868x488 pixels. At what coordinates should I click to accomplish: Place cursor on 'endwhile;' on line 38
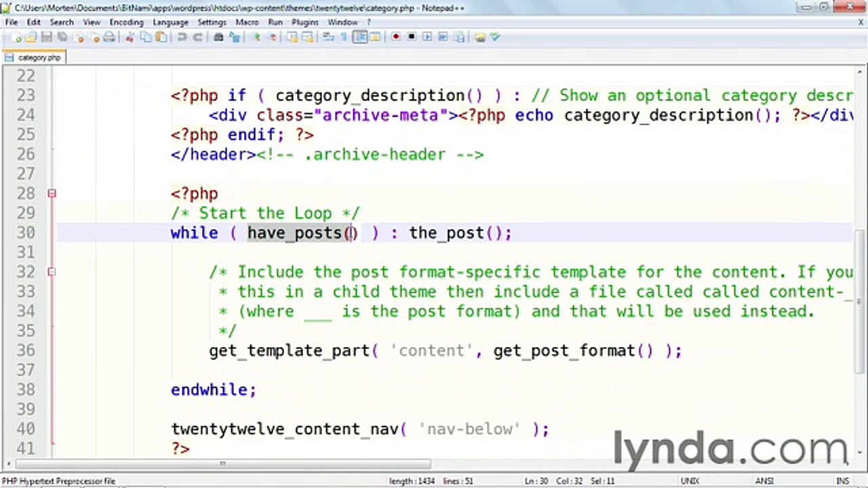coord(214,390)
